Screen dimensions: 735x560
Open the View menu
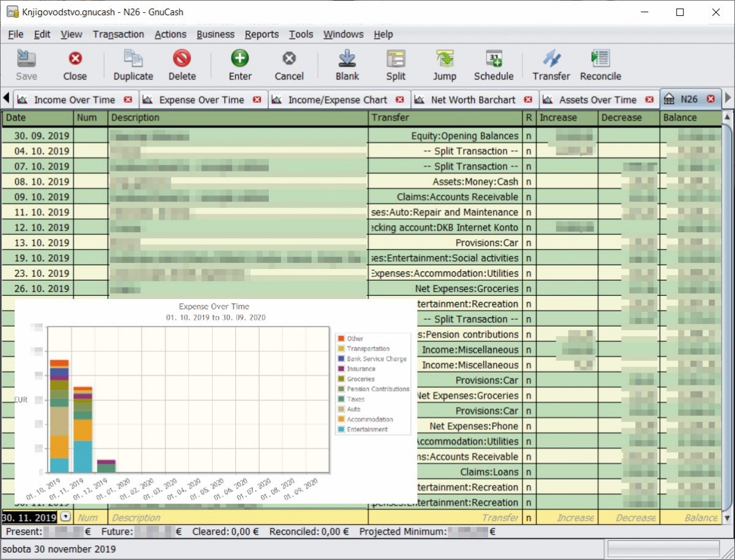coord(72,34)
